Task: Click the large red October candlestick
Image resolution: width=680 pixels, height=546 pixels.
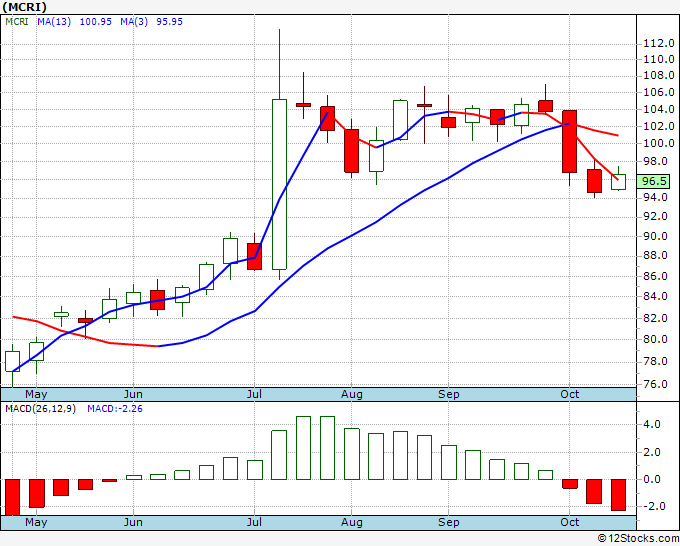Action: tap(569, 141)
